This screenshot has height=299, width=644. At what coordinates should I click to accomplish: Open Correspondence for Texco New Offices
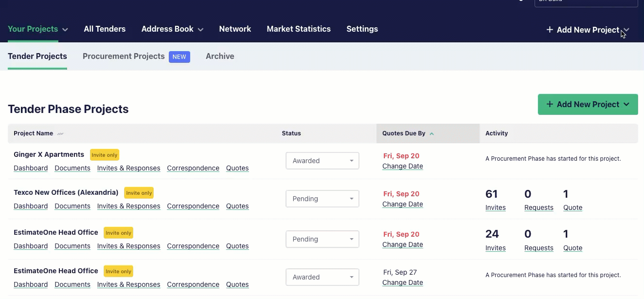193,206
